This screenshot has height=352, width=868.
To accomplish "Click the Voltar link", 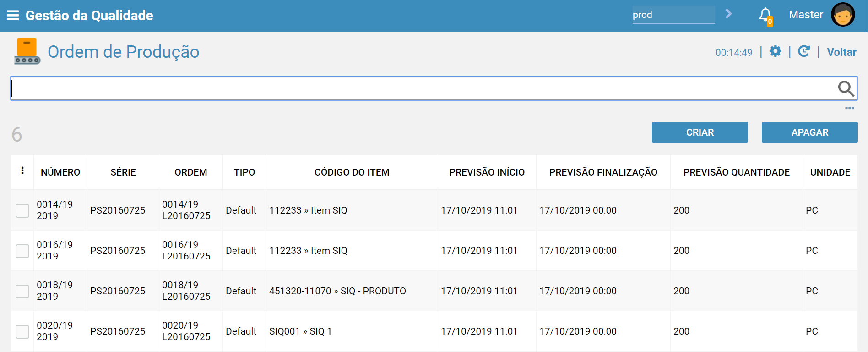I will [841, 52].
